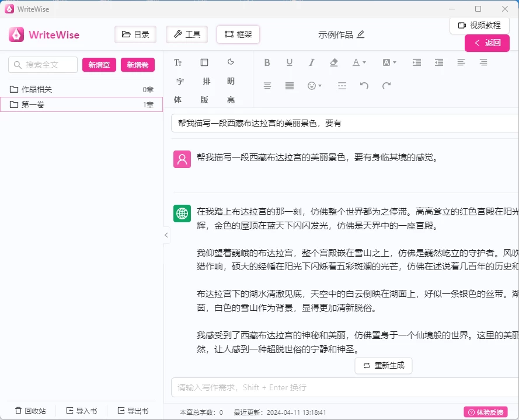519x420 pixels.
Task: Click the 新增章 button
Action: (99, 65)
